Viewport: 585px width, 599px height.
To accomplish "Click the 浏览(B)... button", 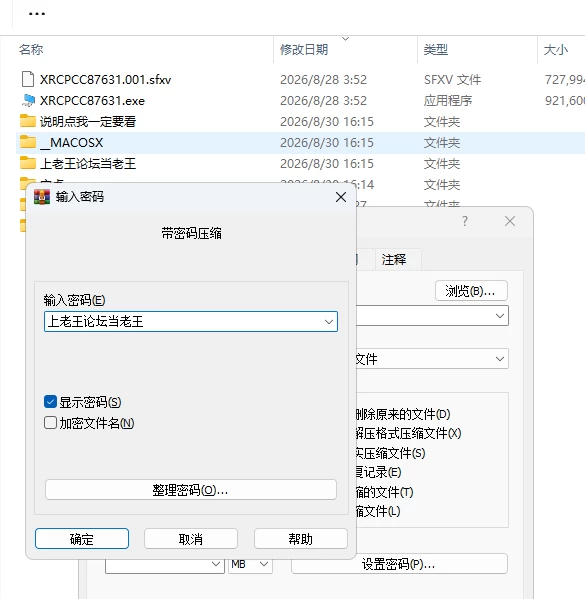I will (471, 291).
